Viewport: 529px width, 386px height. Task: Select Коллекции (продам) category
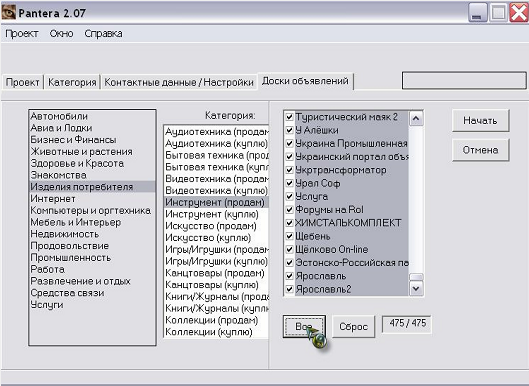coord(216,320)
